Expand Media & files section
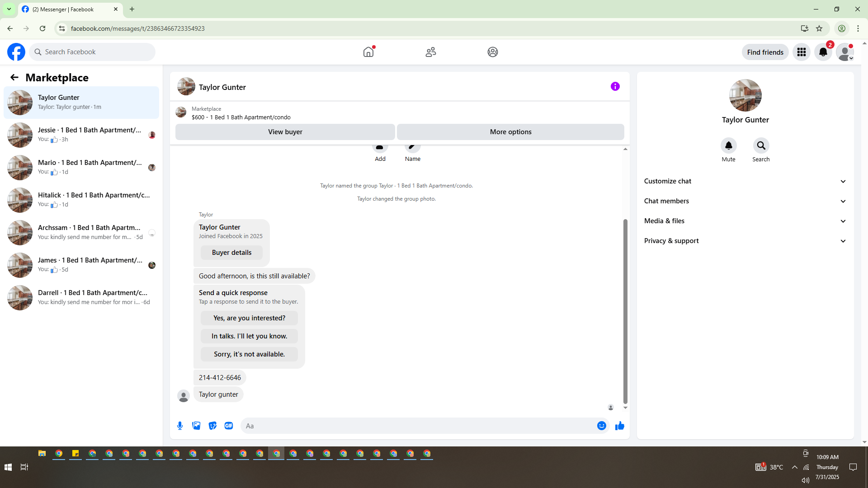This screenshot has height=488, width=868. pyautogui.click(x=745, y=221)
